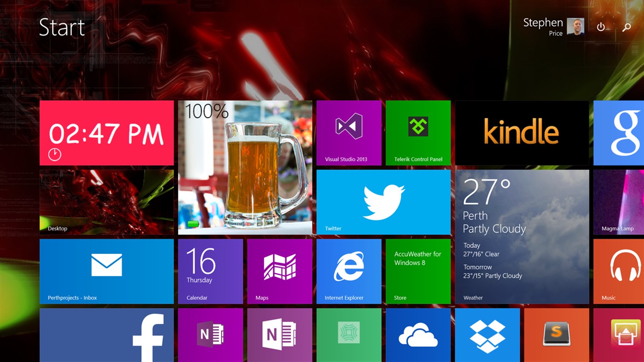Viewport: 644px width, 362px height.
Task: Open Visual Studio 2013
Action: (348, 132)
